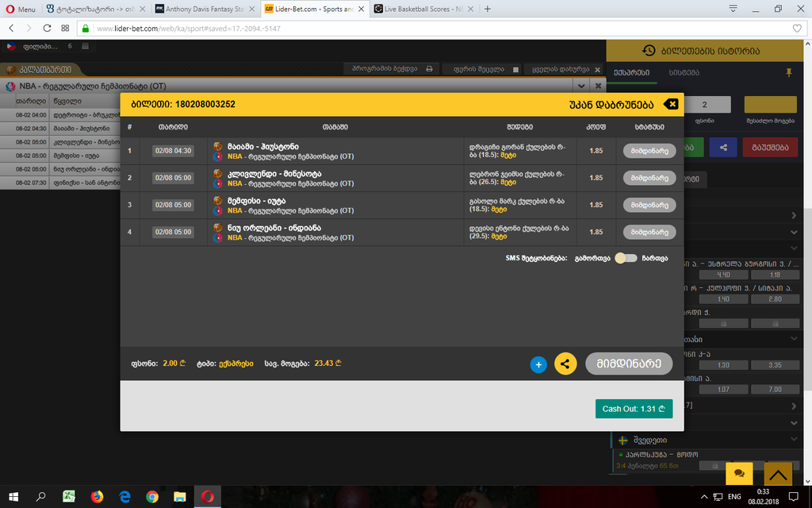Click the heart bookmark icon in address bar
This screenshot has height=508, width=812.
pyautogui.click(x=797, y=29)
